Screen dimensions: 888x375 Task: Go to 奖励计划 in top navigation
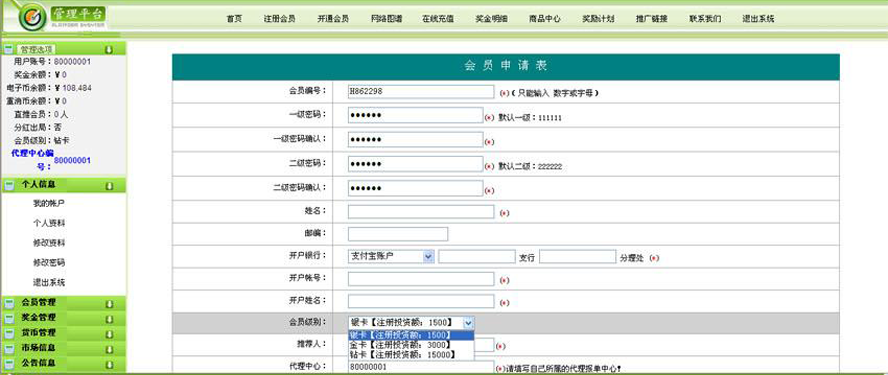598,19
